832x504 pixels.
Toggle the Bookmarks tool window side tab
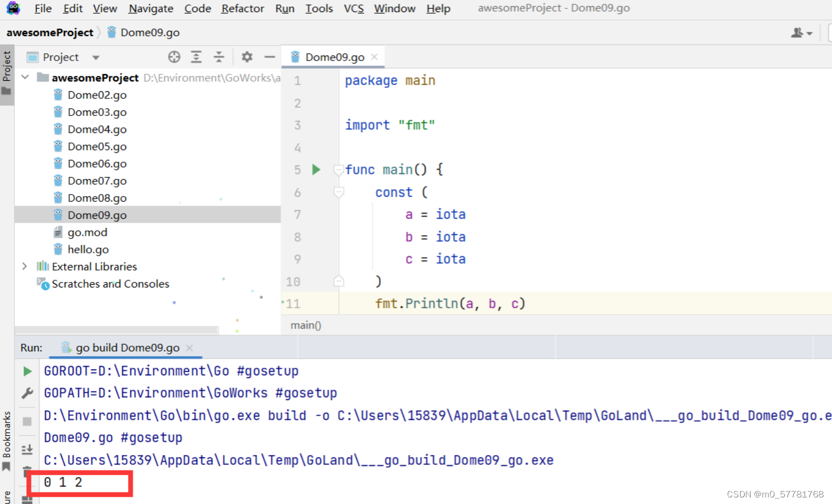7,441
